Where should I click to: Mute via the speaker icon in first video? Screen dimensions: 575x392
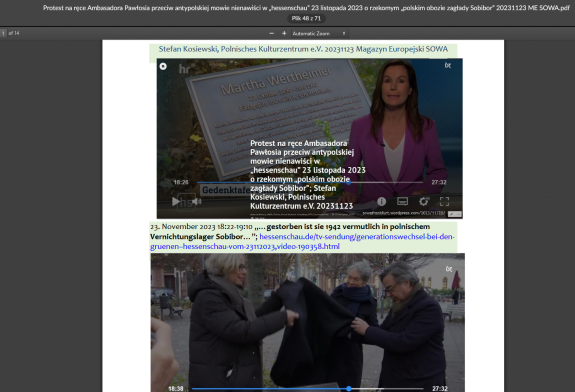[x=197, y=201]
